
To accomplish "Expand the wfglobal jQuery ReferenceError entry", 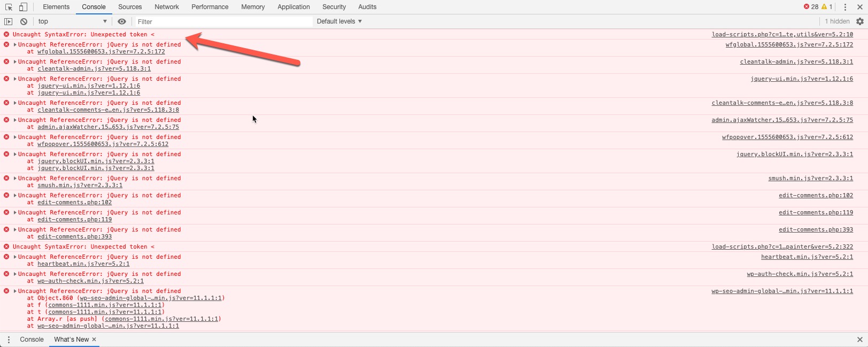I will coord(15,45).
